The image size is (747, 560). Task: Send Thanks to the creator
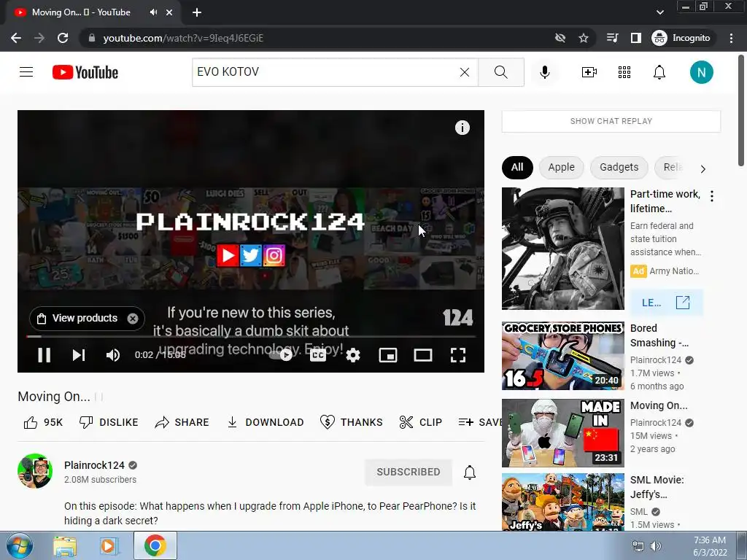[x=352, y=422]
